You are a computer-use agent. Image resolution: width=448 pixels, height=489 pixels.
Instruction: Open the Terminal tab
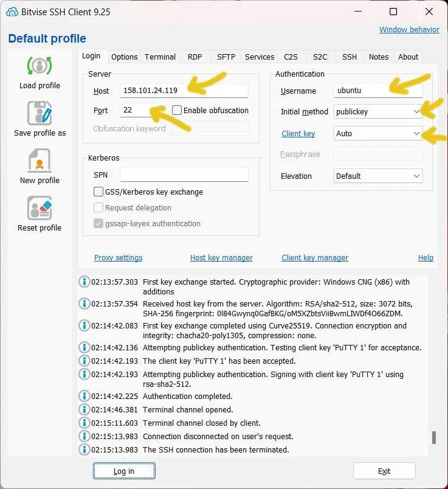tap(160, 57)
